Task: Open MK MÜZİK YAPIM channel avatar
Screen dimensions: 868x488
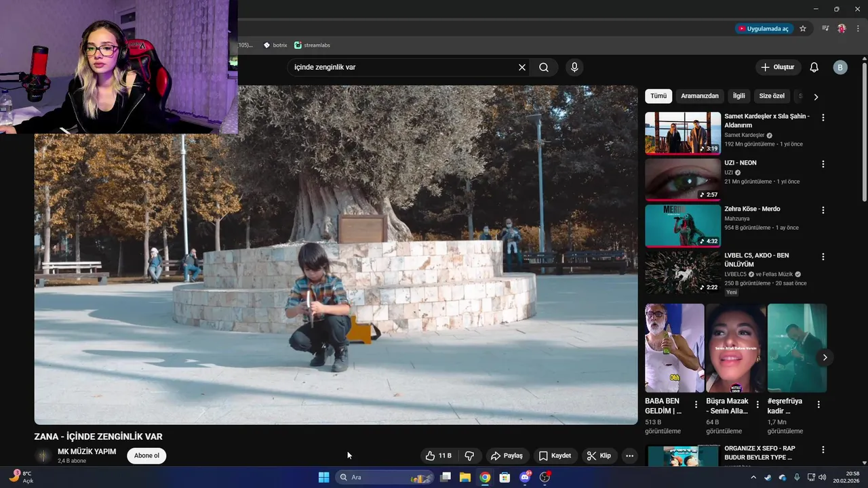Action: point(43,455)
